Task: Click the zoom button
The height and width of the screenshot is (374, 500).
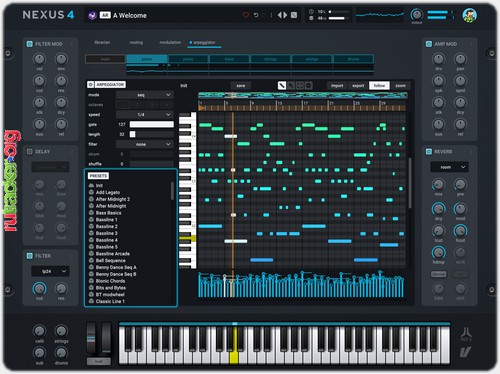Action: point(401,86)
